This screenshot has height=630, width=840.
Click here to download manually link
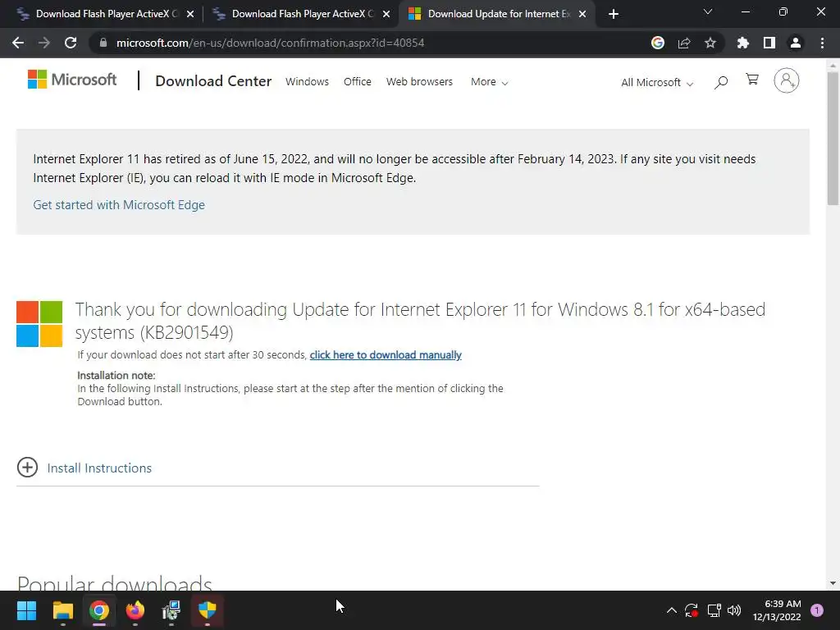[386, 354]
